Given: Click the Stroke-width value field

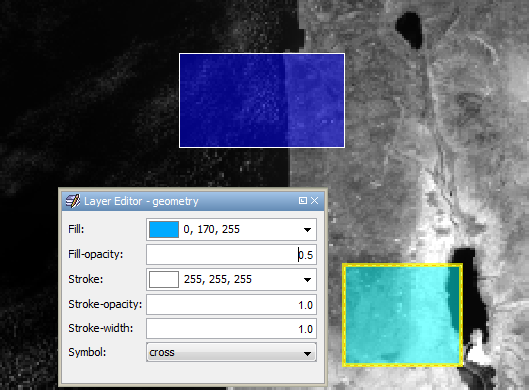Looking at the screenshot, I should (x=231, y=329).
